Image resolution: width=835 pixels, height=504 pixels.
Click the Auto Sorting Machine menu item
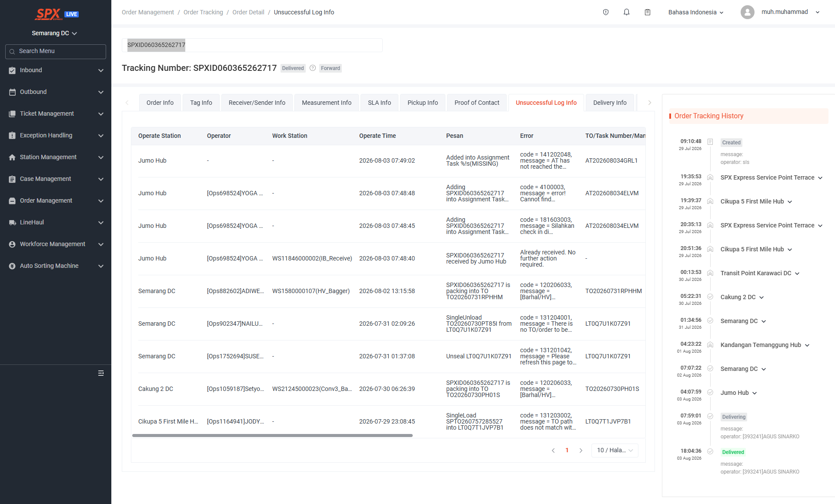[56, 266]
